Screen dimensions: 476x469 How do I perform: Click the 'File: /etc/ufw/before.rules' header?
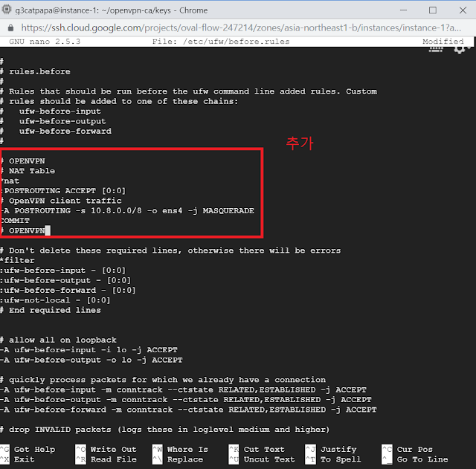pyautogui.click(x=221, y=42)
